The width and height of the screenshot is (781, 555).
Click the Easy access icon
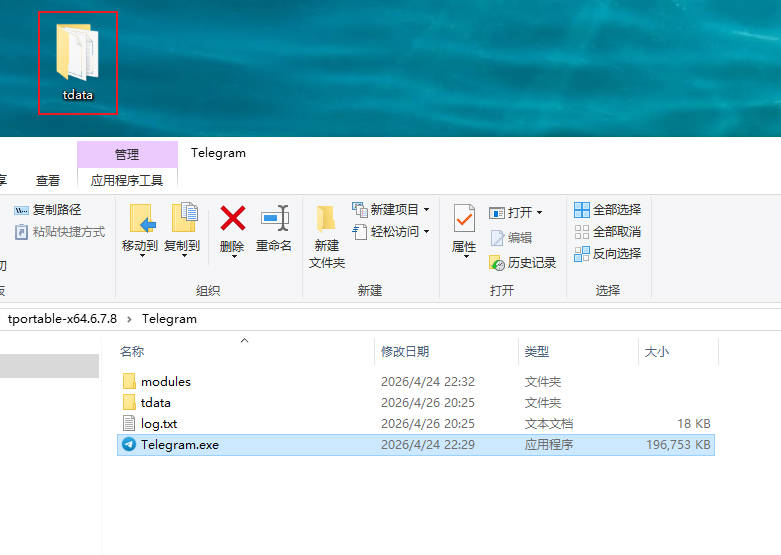coord(360,232)
